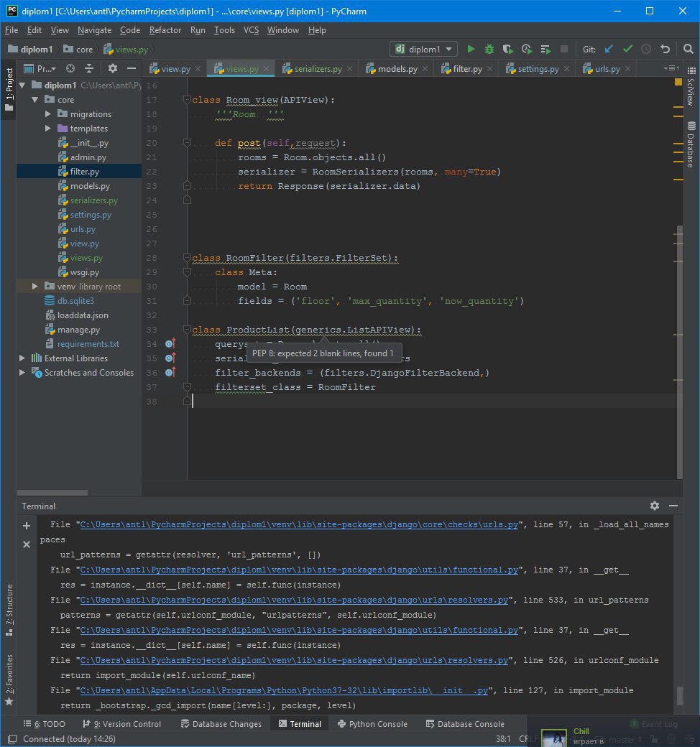Revert changes using the undo arrow icon
Image resolution: width=700 pixels, height=747 pixels.
pyautogui.click(x=666, y=50)
